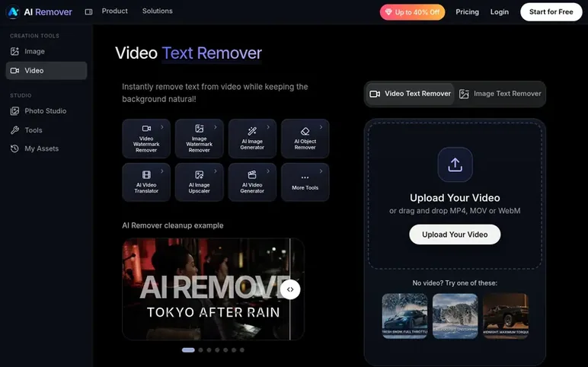The image size is (588, 367).
Task: Click the Start for Free button
Action: click(x=551, y=12)
